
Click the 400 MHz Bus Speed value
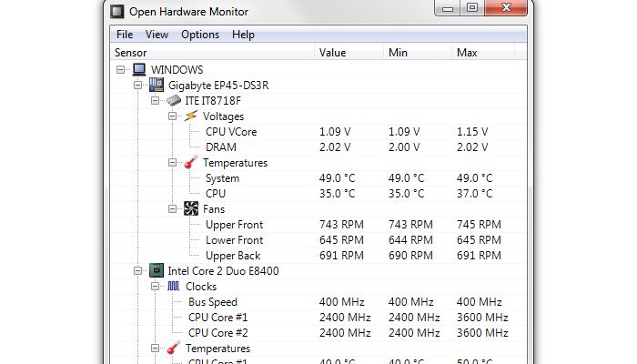(341, 302)
